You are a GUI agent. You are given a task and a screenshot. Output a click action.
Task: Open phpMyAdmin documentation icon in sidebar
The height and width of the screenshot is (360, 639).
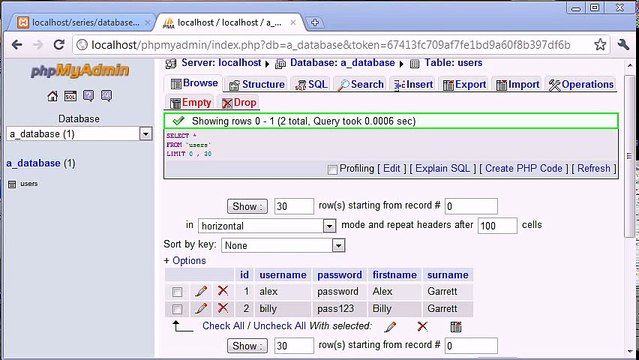(88, 96)
